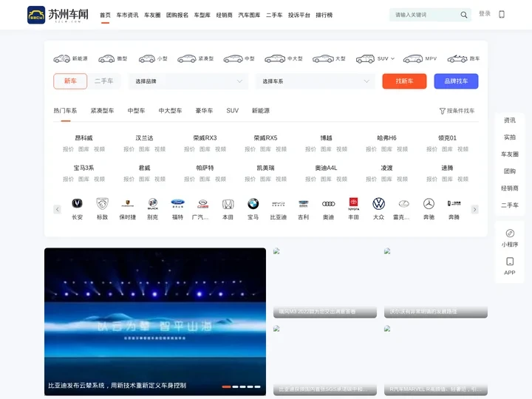532x399 pixels.
Task: Open the BYD 云辇 banner image
Action: coord(155,321)
